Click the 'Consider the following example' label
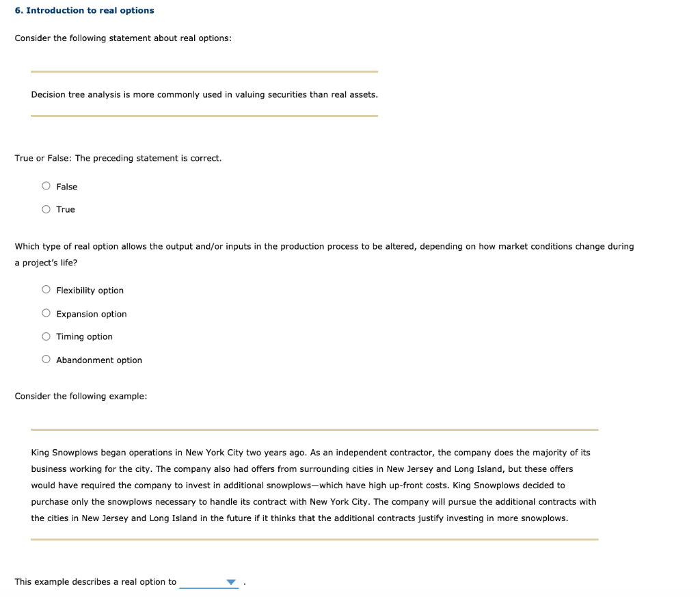The width and height of the screenshot is (700, 597). tap(81, 395)
